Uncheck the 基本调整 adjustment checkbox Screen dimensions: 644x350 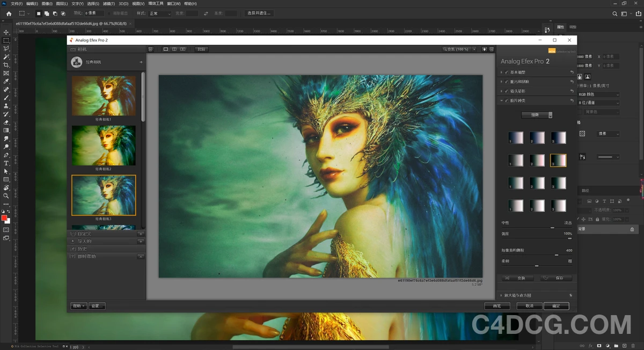(x=506, y=72)
